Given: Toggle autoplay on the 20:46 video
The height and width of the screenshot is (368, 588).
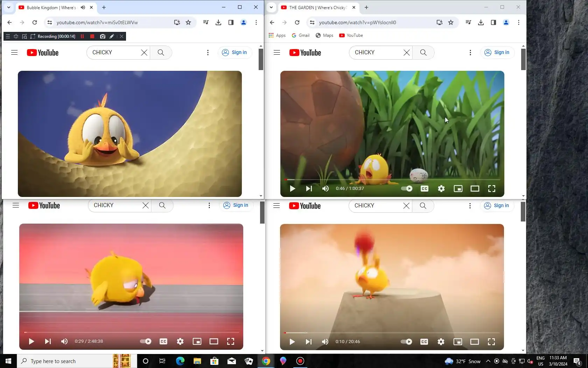Looking at the screenshot, I should click(x=406, y=342).
